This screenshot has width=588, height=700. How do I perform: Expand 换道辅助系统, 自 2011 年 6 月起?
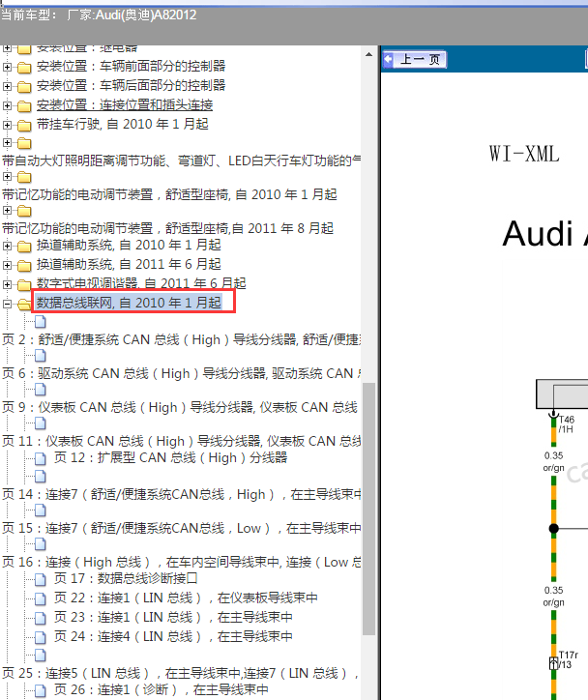pyautogui.click(x=7, y=265)
